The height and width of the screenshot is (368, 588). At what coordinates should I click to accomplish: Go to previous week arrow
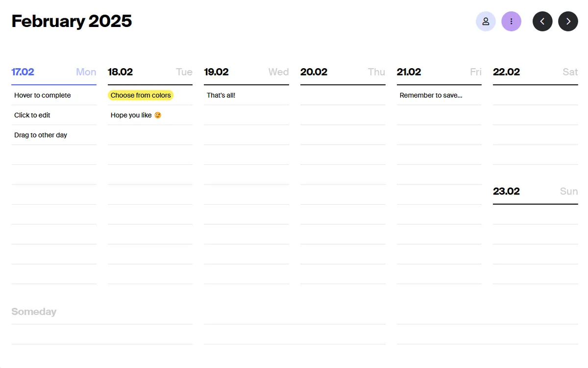tap(542, 22)
